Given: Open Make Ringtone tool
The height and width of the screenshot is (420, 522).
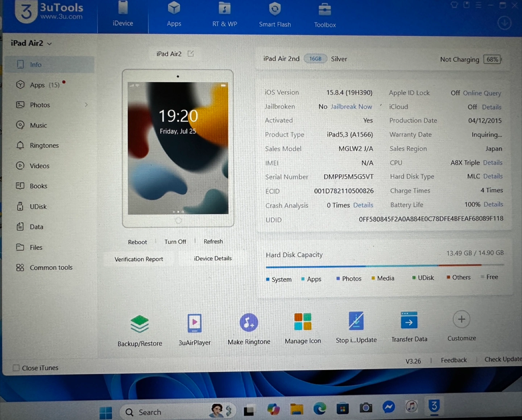Looking at the screenshot, I should pyautogui.click(x=249, y=329).
